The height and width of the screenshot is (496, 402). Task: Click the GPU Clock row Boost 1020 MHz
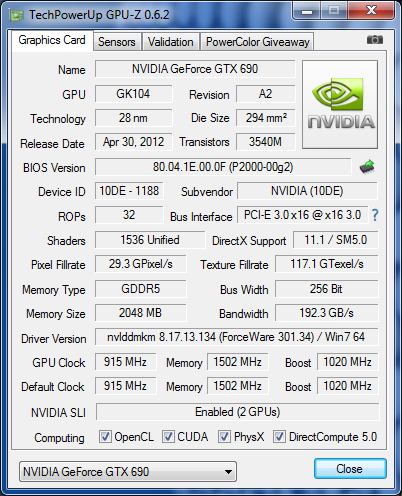click(347, 362)
